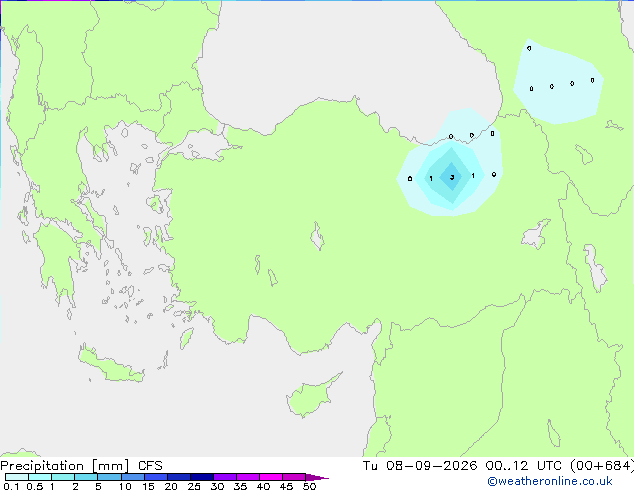Click the '0.1' legend label
634x490 pixels.
coord(11,486)
